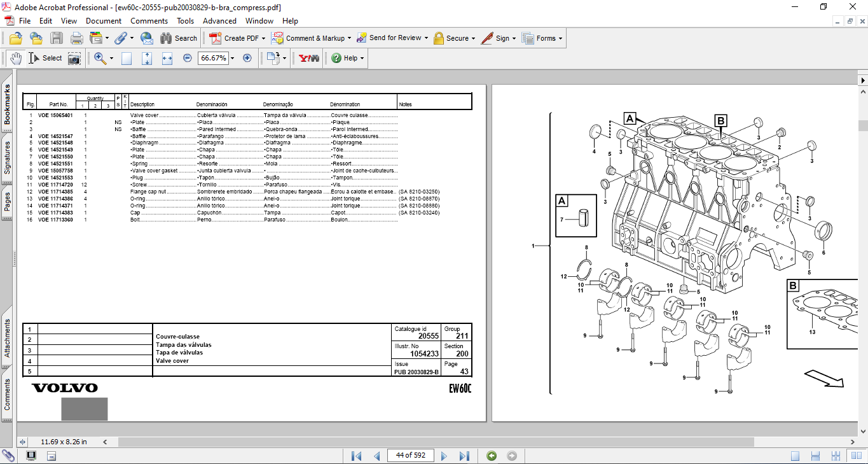Image resolution: width=868 pixels, height=464 pixels.
Task: Open the Advanced menu
Action: [x=219, y=21]
